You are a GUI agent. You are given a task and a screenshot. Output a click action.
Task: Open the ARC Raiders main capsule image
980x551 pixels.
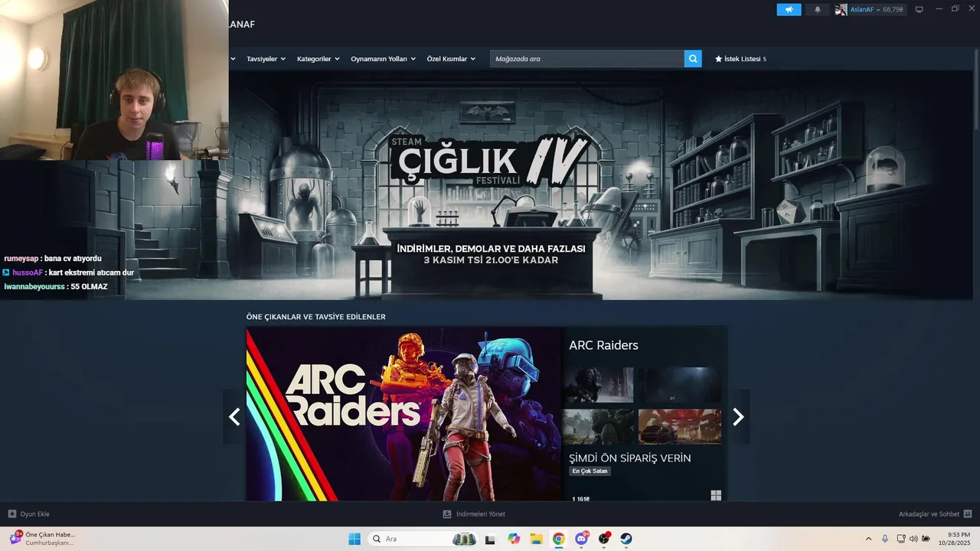click(x=404, y=415)
